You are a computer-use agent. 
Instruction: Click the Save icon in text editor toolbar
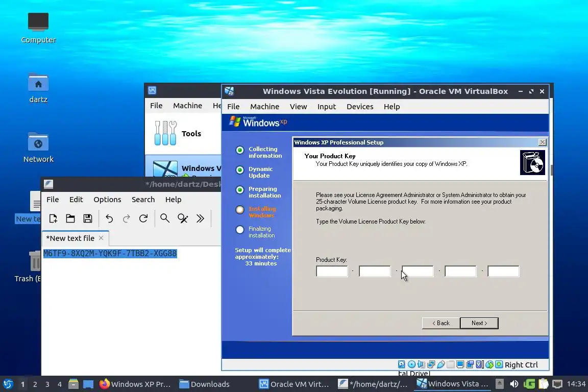pyautogui.click(x=87, y=218)
